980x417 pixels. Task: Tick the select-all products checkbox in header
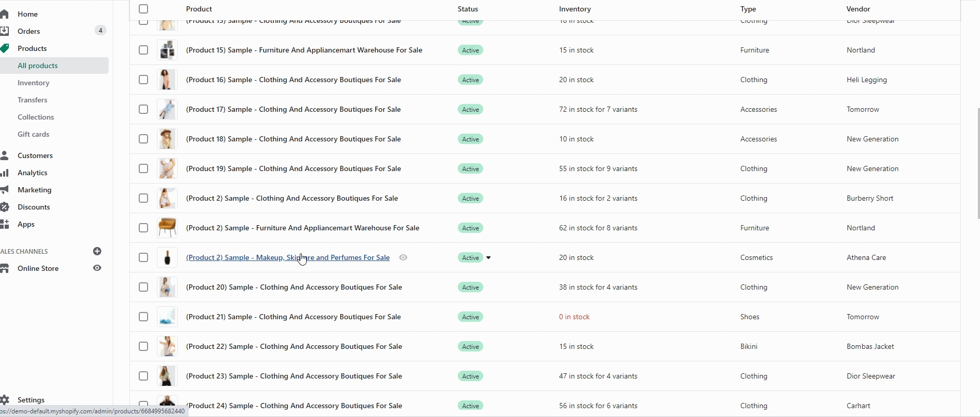143,9
